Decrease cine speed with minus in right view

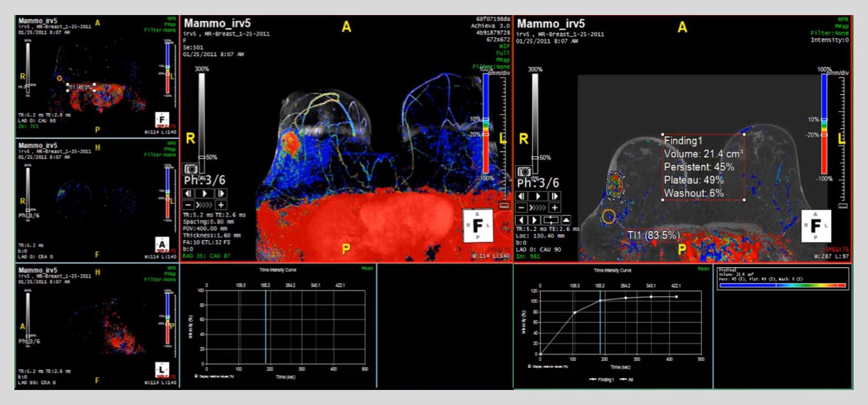coord(521,207)
